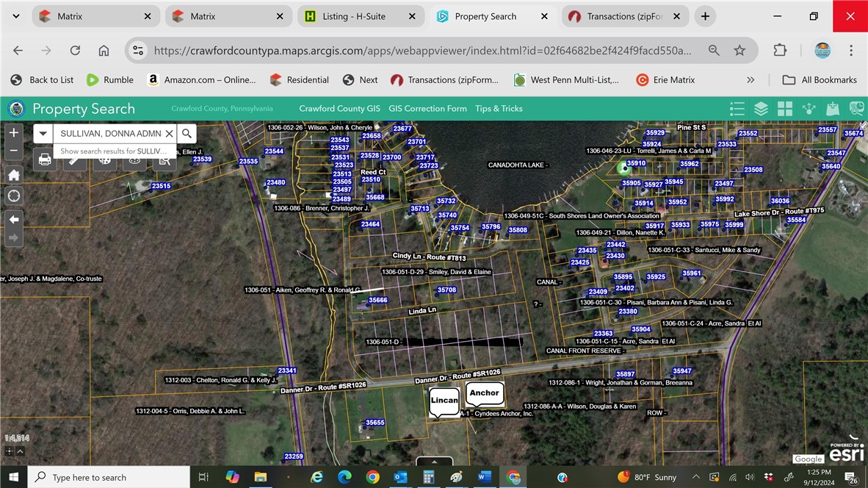868x488 pixels.
Task: Open the Basemap Gallery grid icon
Action: coord(785,109)
